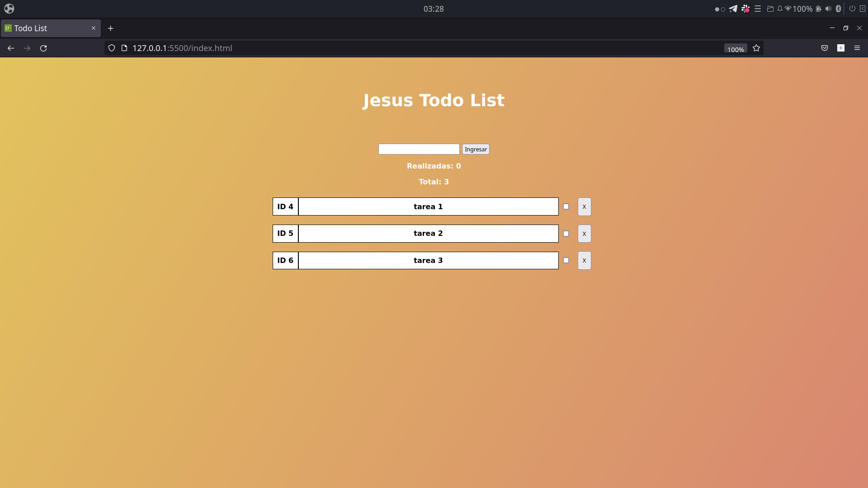This screenshot has width=868, height=488.
Task: Click the 'ID 6' cell
Action: point(285,260)
